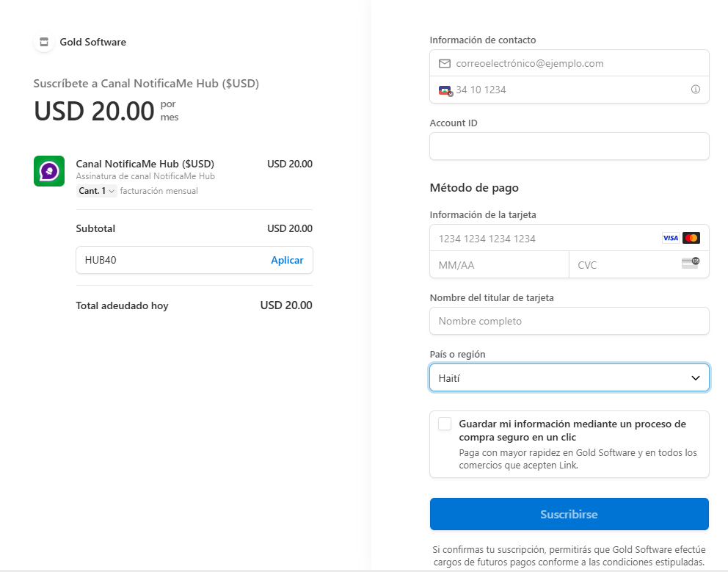728x572 pixels.
Task: Click the blue Suscribirse button
Action: (569, 514)
